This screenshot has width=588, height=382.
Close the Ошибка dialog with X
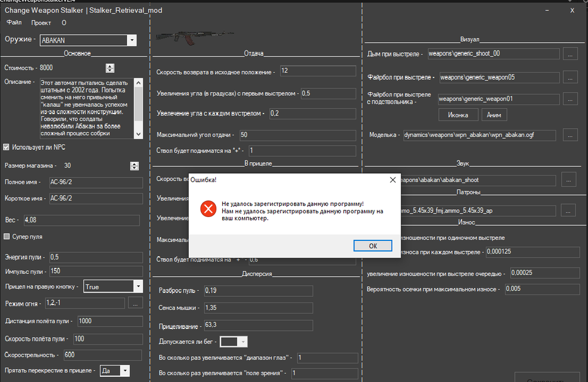(x=392, y=179)
